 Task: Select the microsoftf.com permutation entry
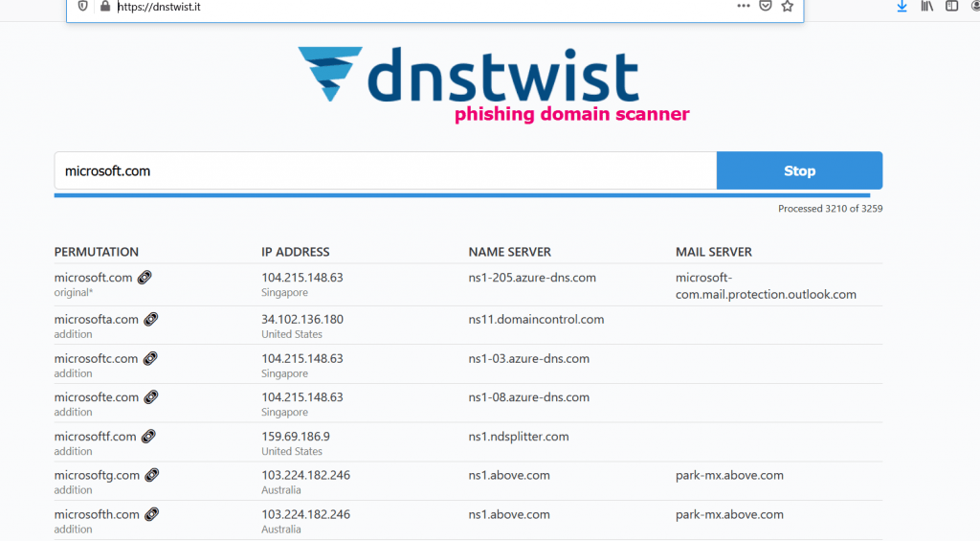(x=95, y=437)
